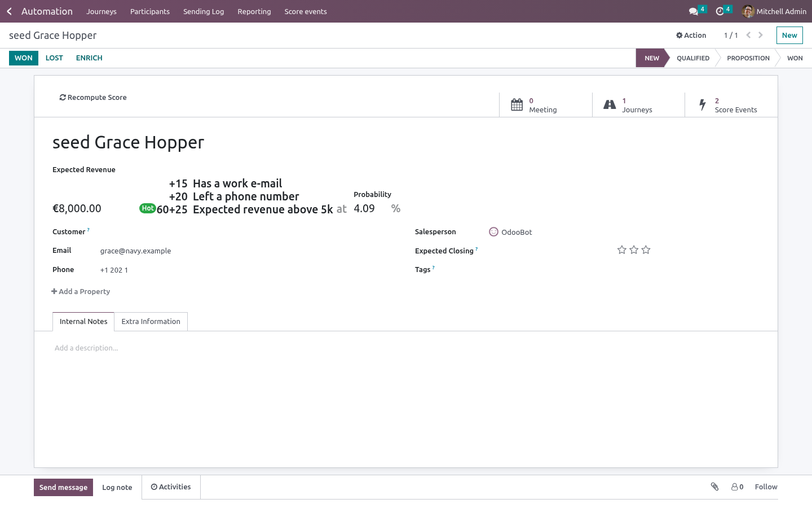
Task: Open the Action gear dropdown
Action: (x=691, y=35)
